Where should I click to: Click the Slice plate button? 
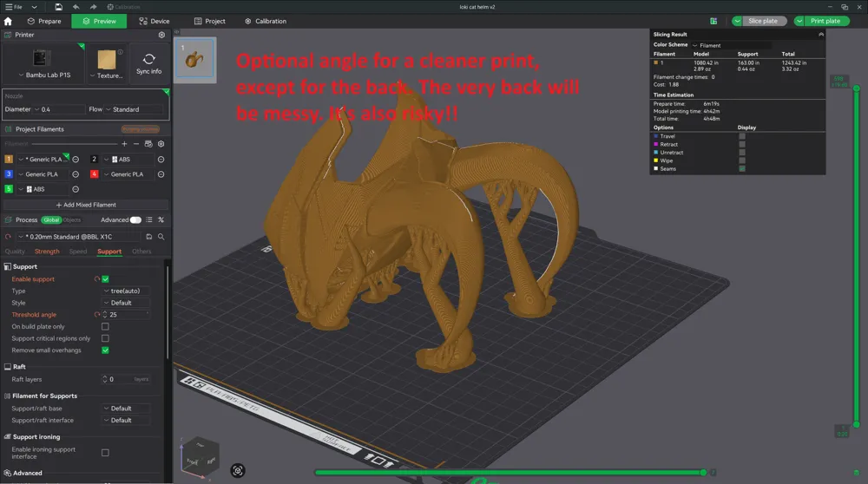(763, 21)
